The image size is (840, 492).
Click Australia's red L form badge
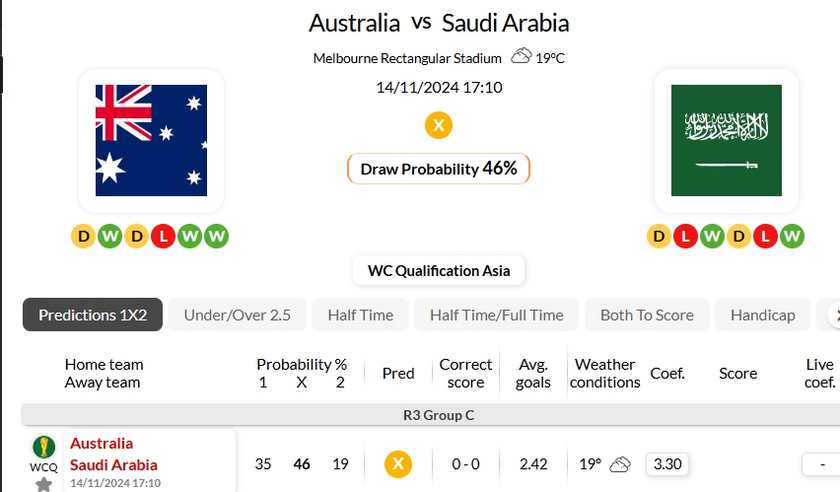click(162, 236)
